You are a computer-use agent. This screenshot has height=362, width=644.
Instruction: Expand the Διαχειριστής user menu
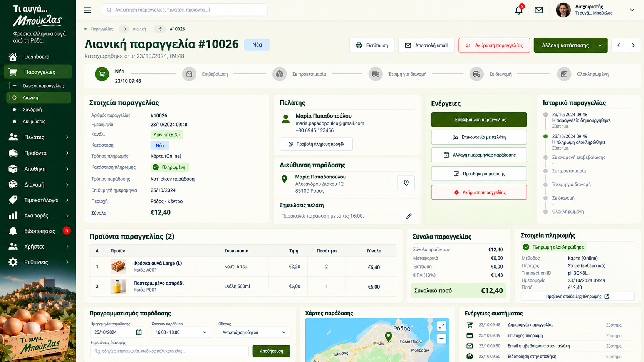[632, 10]
